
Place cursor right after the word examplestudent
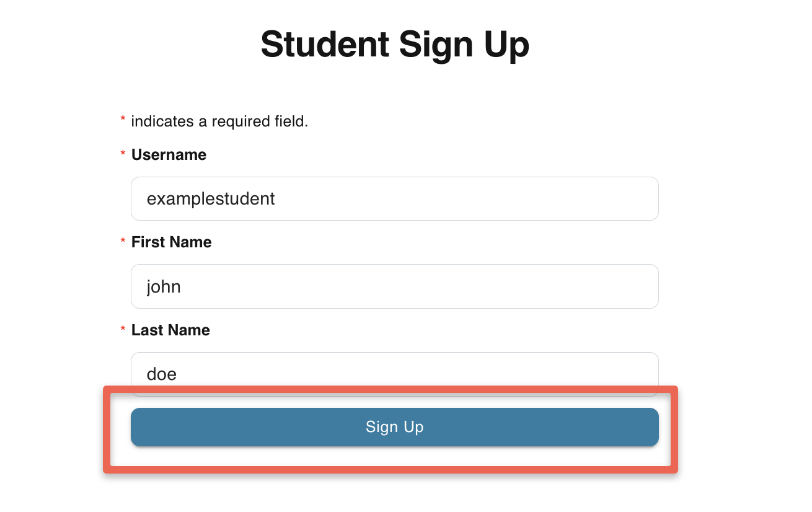(x=276, y=198)
